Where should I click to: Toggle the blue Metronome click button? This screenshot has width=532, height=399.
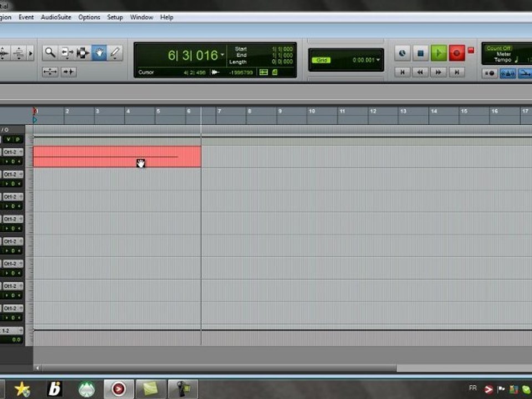(x=508, y=73)
